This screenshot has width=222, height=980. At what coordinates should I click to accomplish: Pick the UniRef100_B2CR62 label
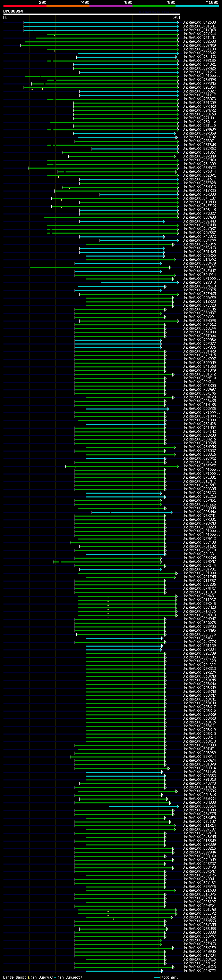tap(199, 149)
